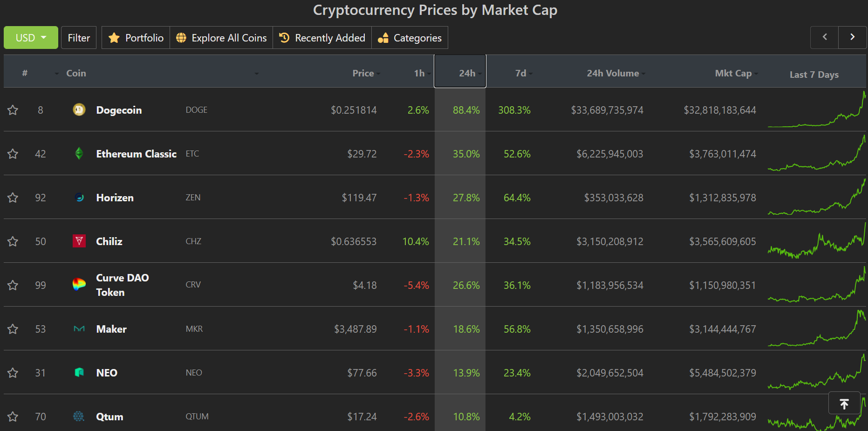
Task: Sort the table by Price
Action: coord(363,73)
